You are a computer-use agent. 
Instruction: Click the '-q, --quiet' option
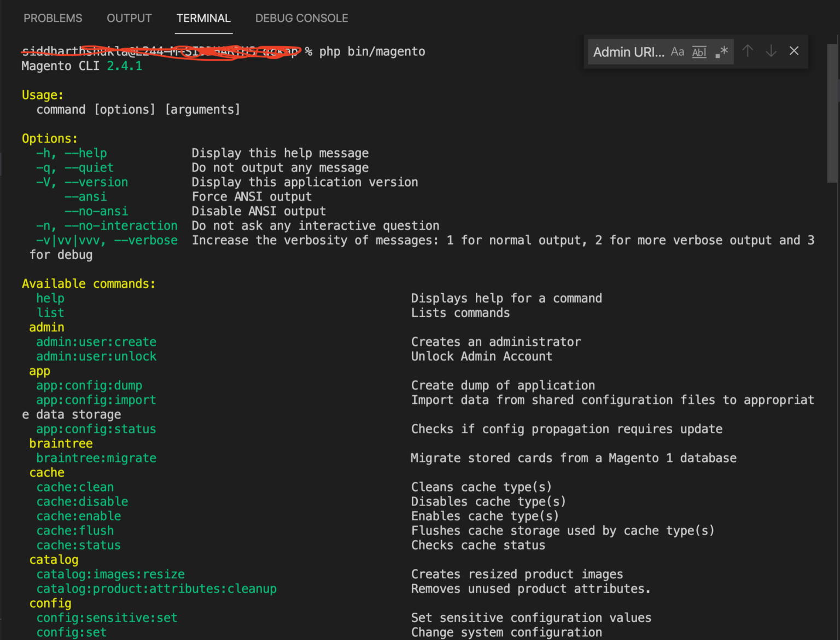pos(75,168)
